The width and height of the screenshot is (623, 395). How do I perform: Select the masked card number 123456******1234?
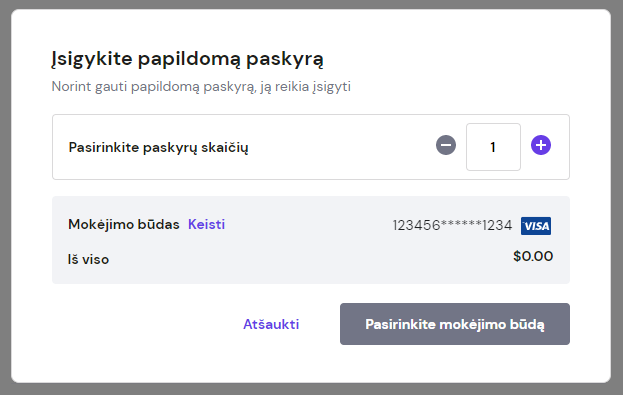click(452, 225)
